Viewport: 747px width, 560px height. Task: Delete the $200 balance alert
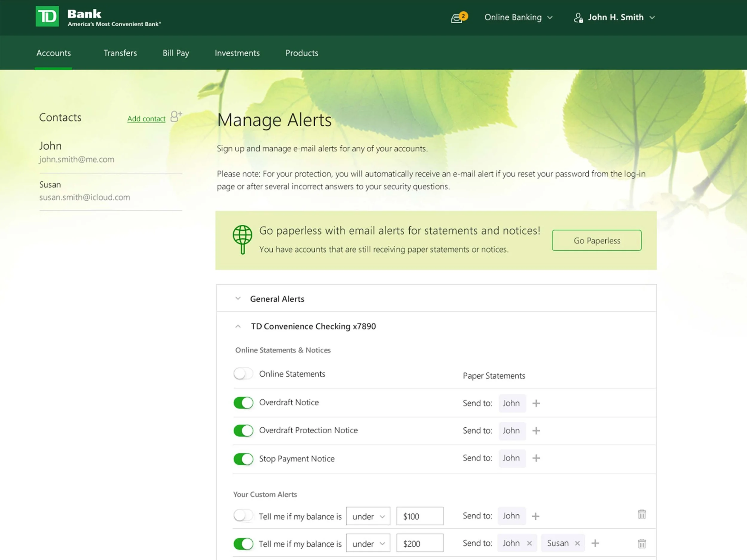pos(642,544)
